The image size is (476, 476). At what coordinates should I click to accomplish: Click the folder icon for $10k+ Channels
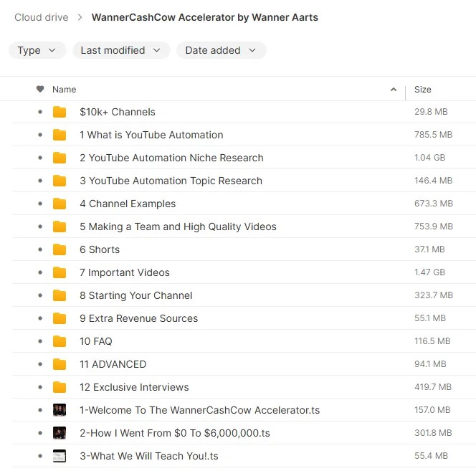59,112
